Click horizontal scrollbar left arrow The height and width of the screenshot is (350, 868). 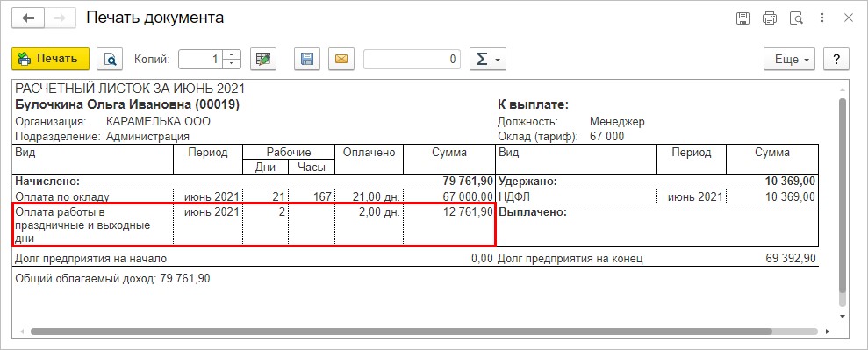click(x=22, y=332)
